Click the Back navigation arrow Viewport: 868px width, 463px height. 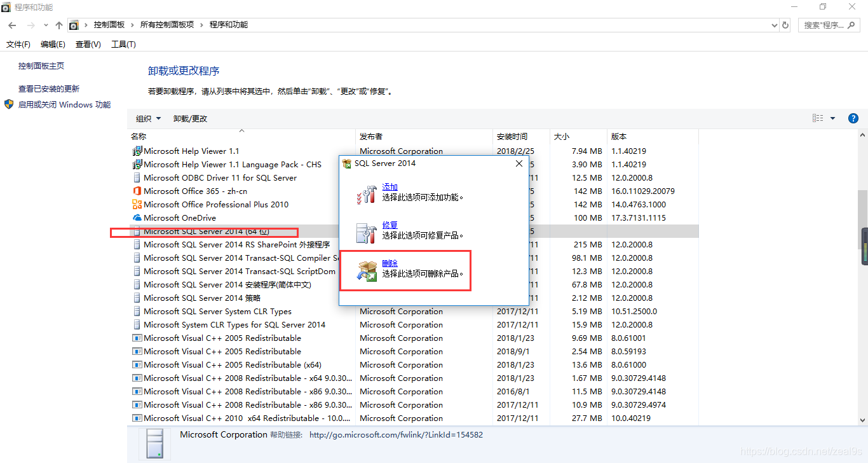point(12,25)
